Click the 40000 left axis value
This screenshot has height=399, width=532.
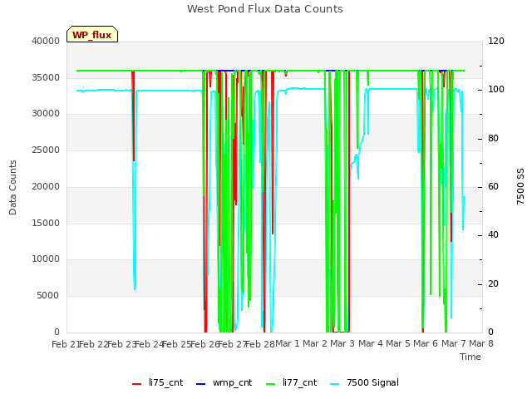pyautogui.click(x=46, y=41)
